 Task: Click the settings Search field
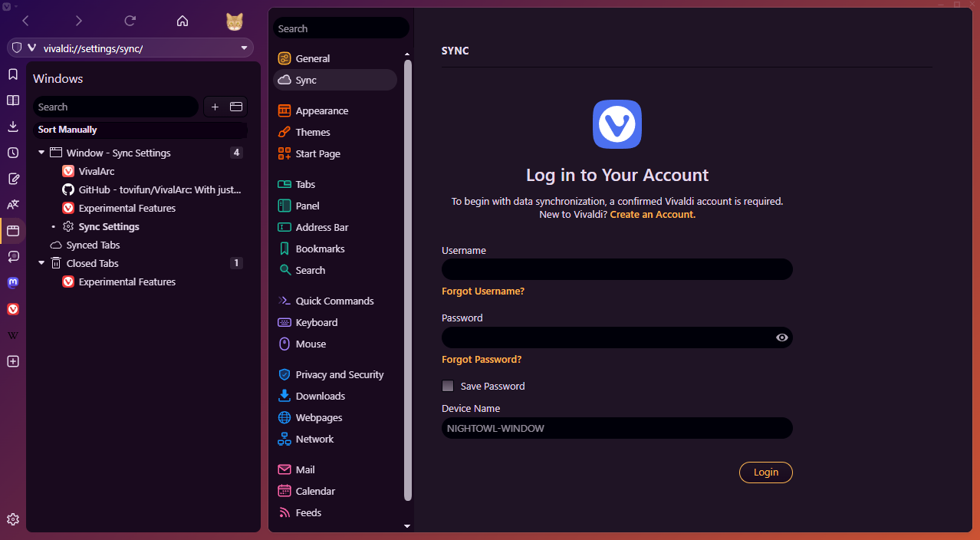(341, 28)
